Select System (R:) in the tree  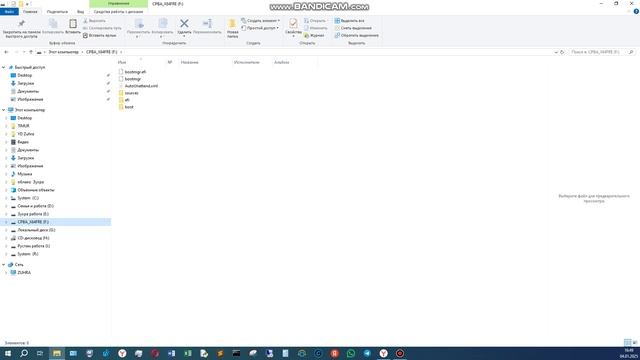click(x=28, y=254)
